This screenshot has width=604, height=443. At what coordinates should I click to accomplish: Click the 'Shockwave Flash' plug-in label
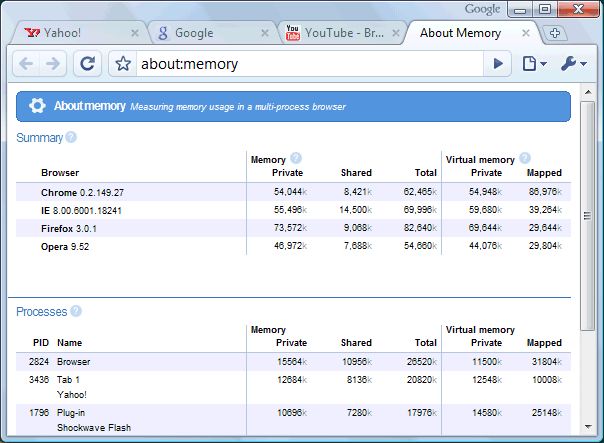94,428
